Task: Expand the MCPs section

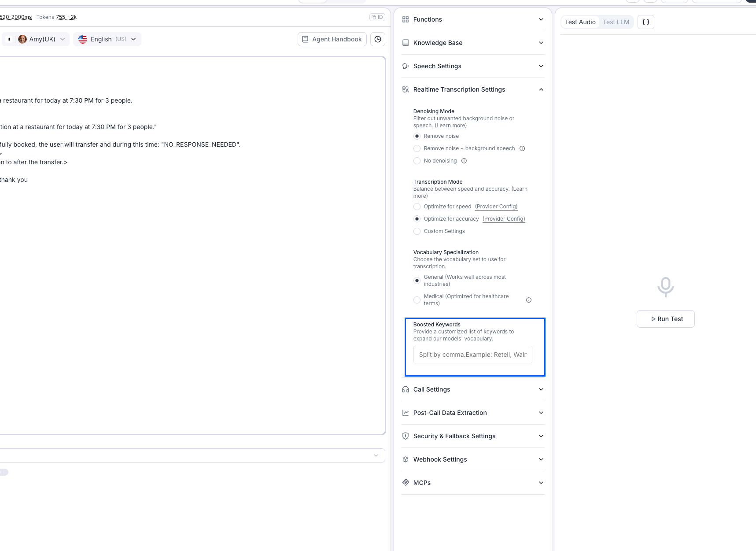Action: 473,483
